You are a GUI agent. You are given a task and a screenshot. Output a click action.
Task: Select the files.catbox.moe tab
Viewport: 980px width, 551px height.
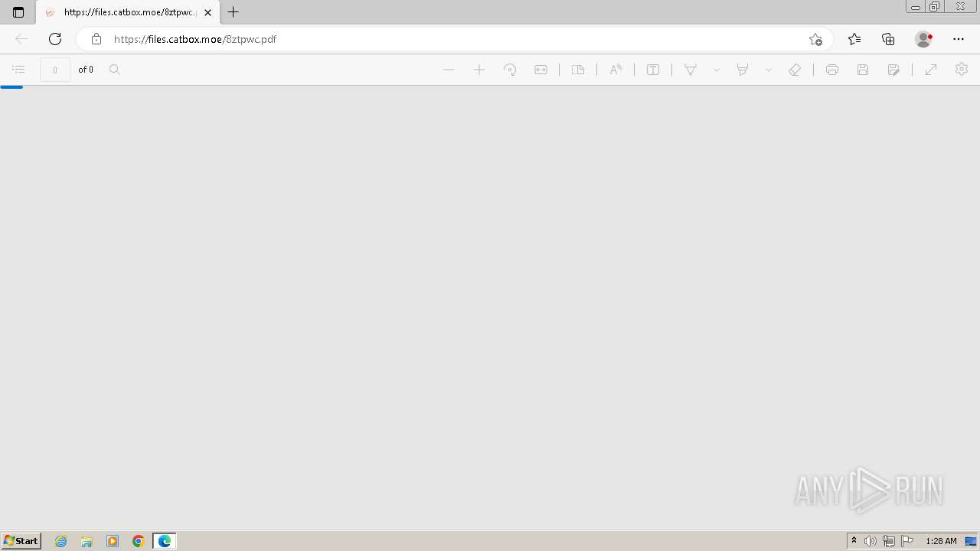click(127, 12)
